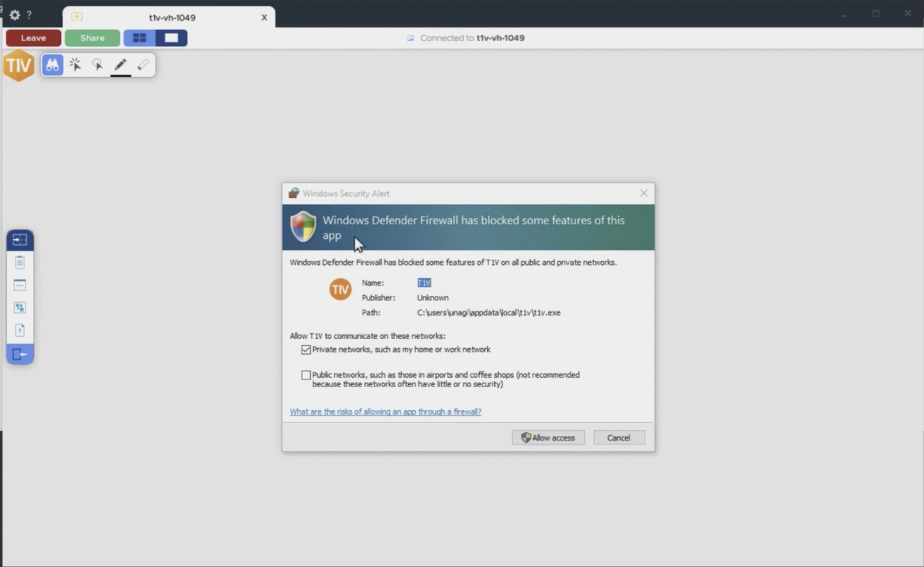Cancel the Windows Security Alert dialog
924x567 pixels.
(x=618, y=438)
